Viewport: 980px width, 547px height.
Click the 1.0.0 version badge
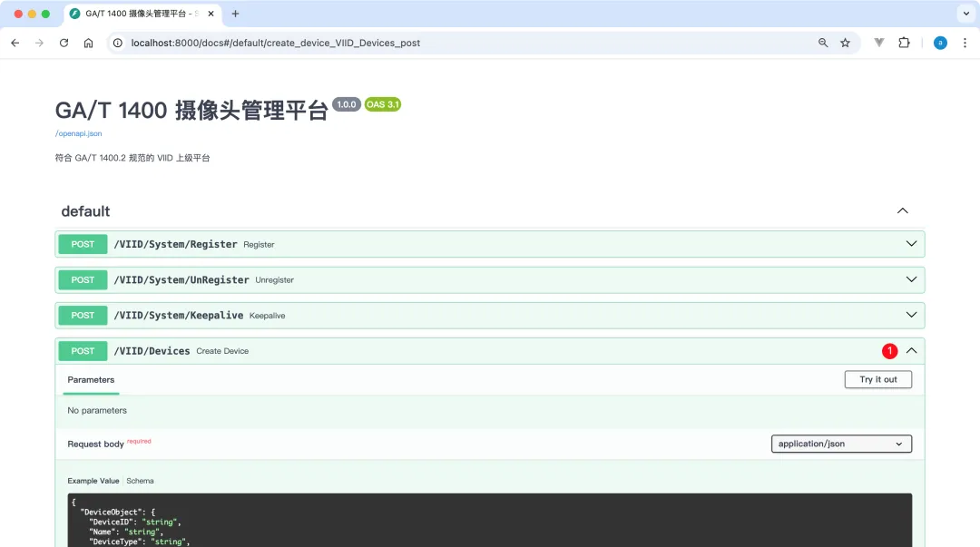[347, 104]
